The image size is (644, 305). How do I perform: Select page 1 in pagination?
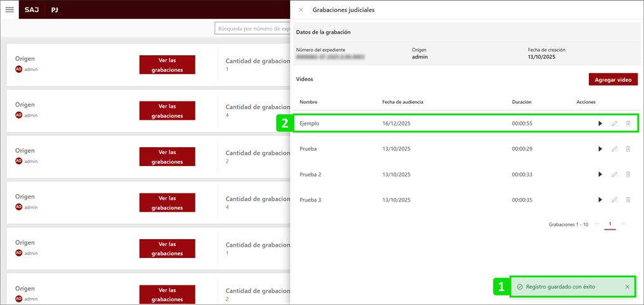click(610, 224)
